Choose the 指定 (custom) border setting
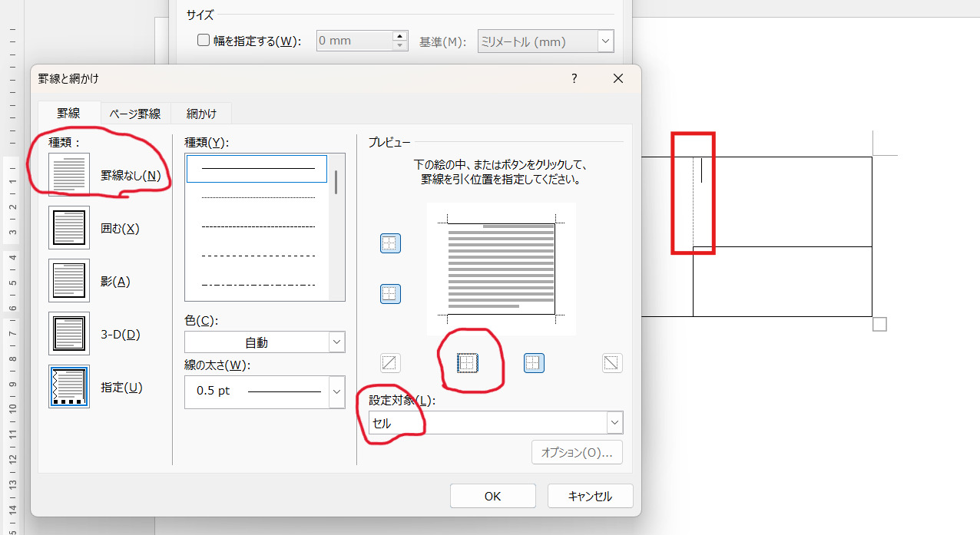The height and width of the screenshot is (535, 980). (69, 386)
